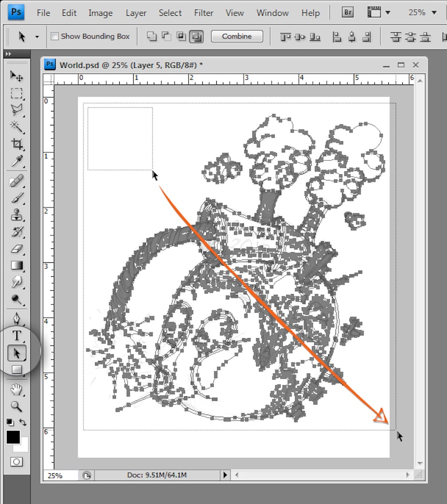
Task: Select the Hand tool
Action: [x=17, y=389]
